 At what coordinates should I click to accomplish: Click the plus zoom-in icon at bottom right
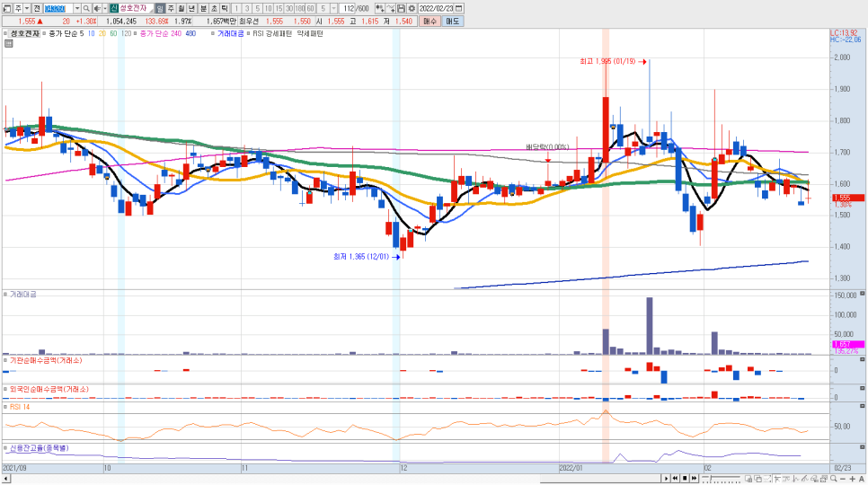click(852, 479)
